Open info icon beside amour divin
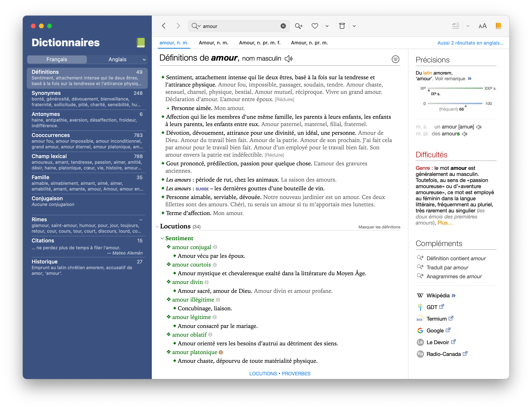 coord(207,282)
